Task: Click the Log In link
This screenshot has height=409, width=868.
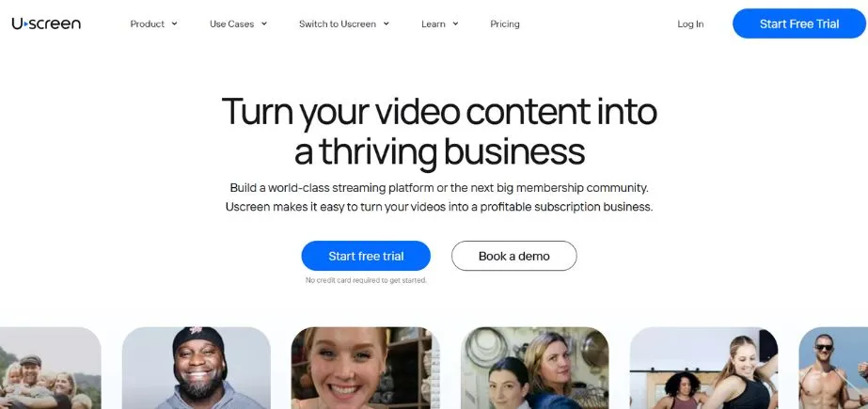Action: click(690, 24)
